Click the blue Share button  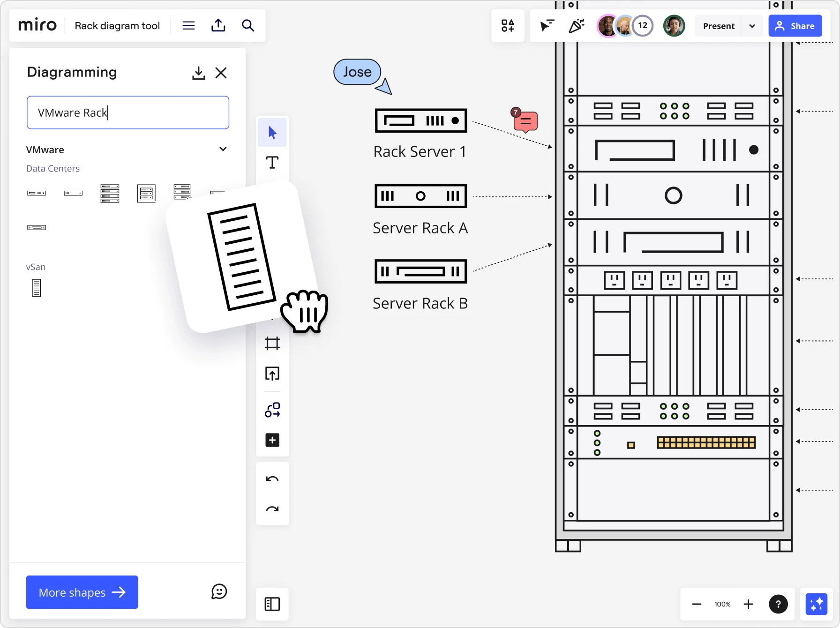click(x=795, y=26)
